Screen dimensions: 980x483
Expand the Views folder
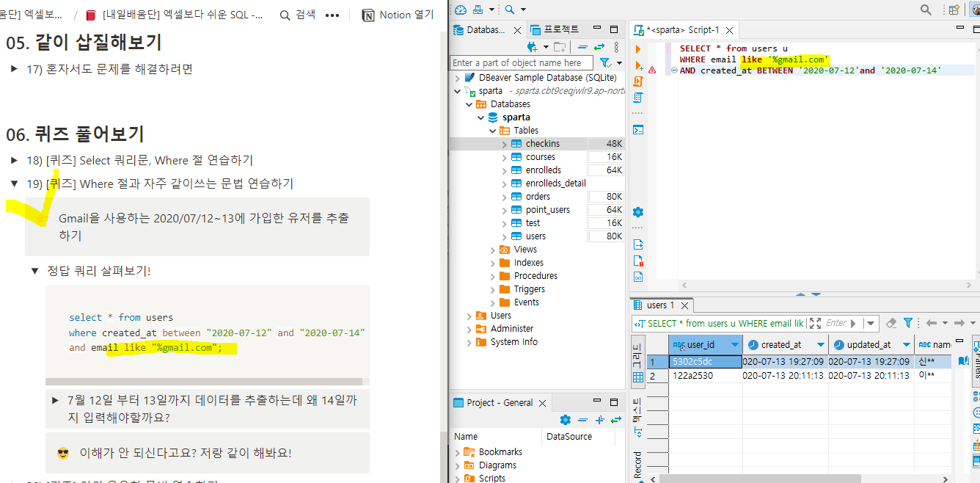click(x=493, y=250)
